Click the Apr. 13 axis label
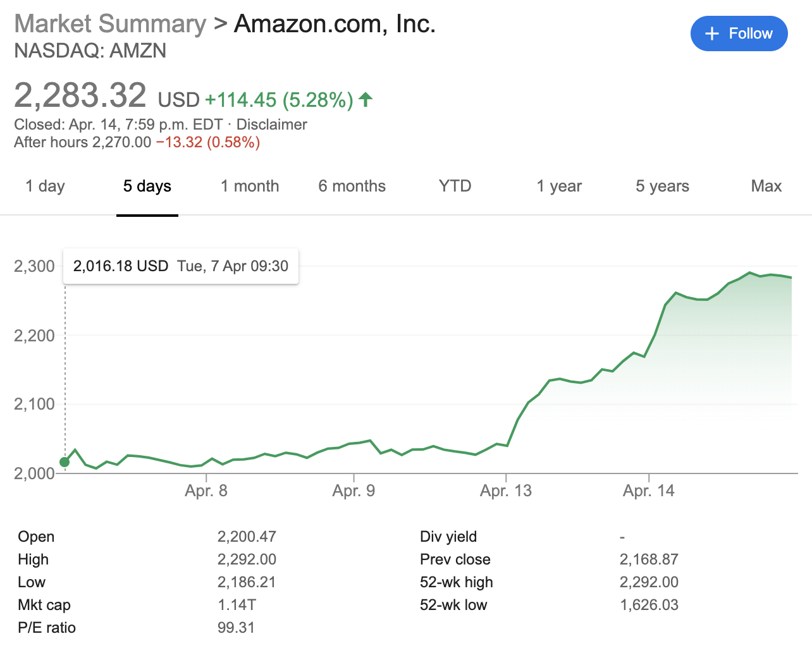This screenshot has width=812, height=665. point(505,491)
